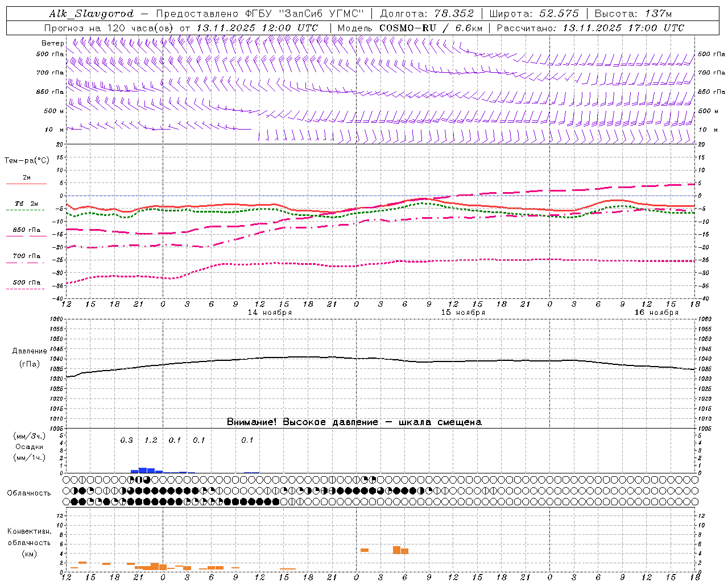728x582 pixels.
Task: Click the "700 гПа" temperature legend entry
Action: click(x=27, y=256)
